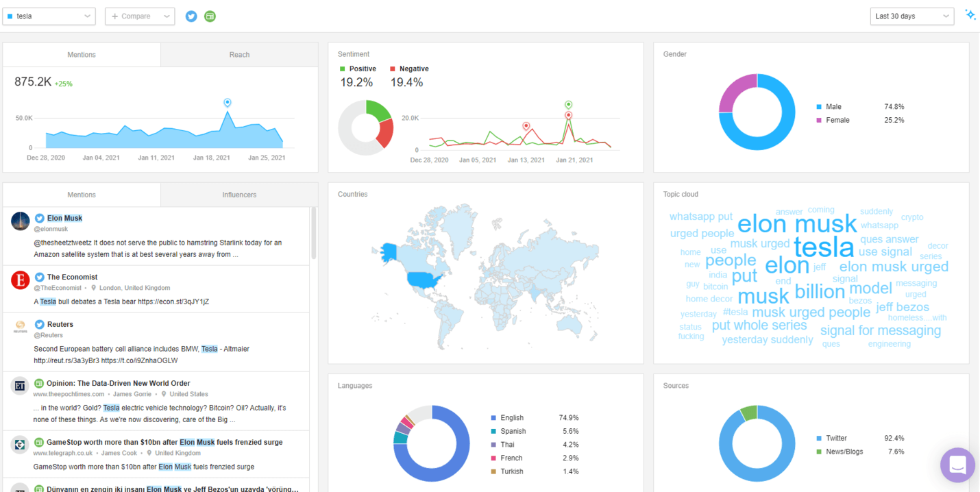Click the Twitter icon beside Elon Musk
The width and height of the screenshot is (980, 492).
pyautogui.click(x=40, y=218)
